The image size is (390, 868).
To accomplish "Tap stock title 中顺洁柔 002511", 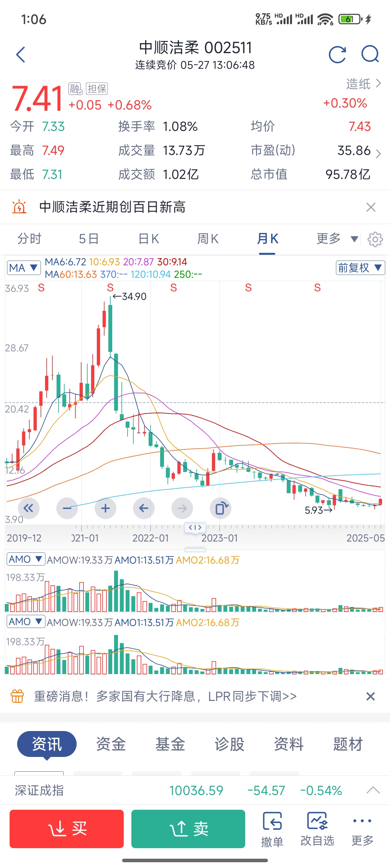I will tap(195, 47).
